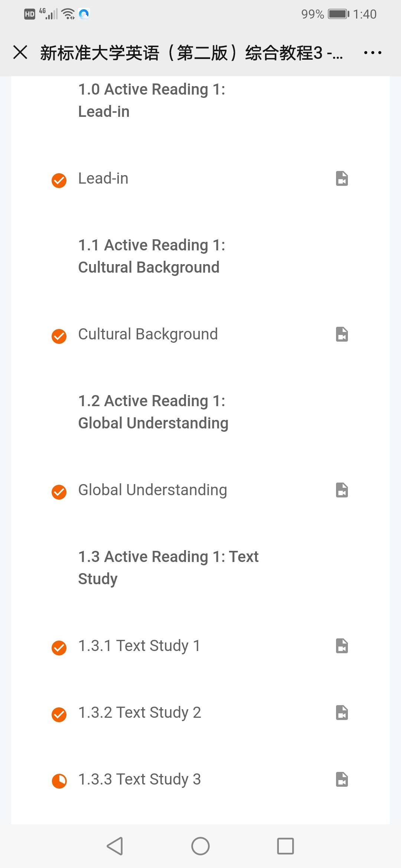Select the 1.1 Active Reading 1: Cultural Background heading
The height and width of the screenshot is (868, 401).
151,256
